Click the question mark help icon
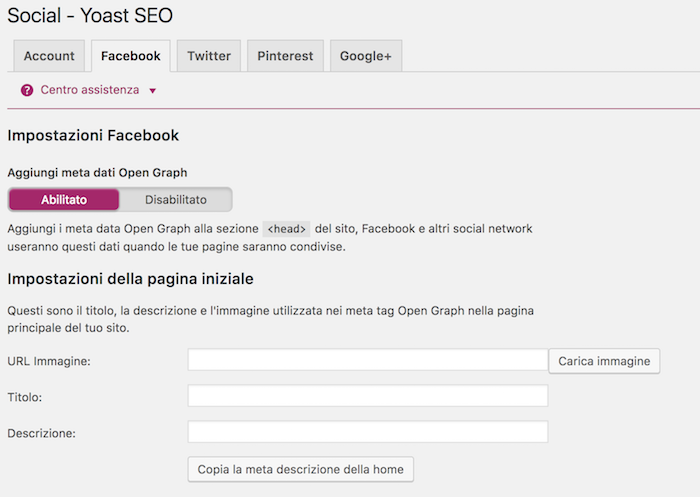 [x=27, y=90]
